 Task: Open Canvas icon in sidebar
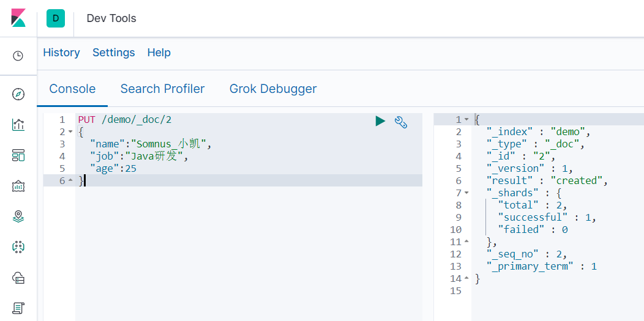(18, 186)
